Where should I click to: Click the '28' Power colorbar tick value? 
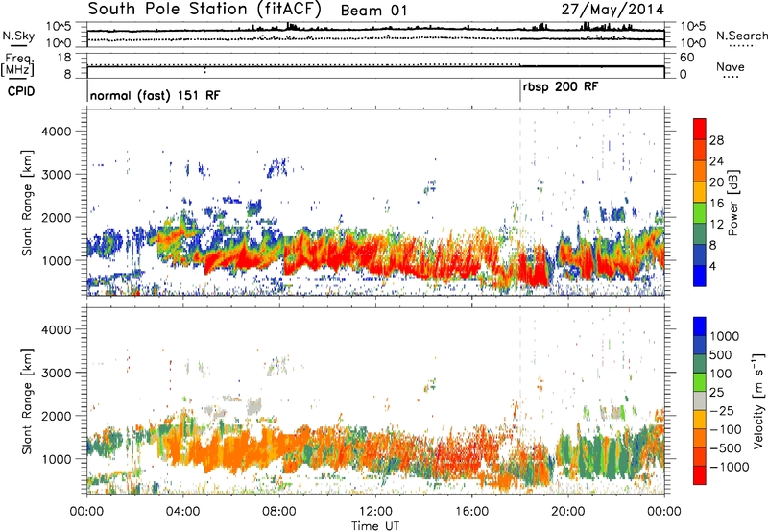tap(716, 140)
